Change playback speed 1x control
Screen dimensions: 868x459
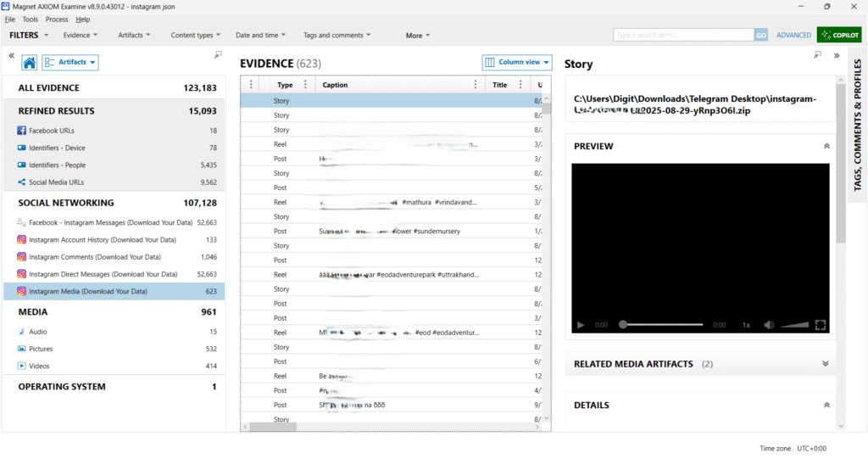click(746, 326)
